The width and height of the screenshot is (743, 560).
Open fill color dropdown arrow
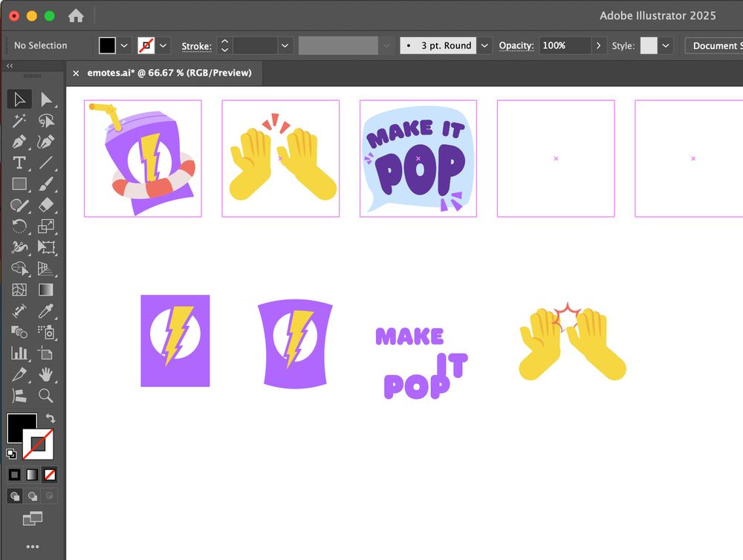[x=124, y=46]
